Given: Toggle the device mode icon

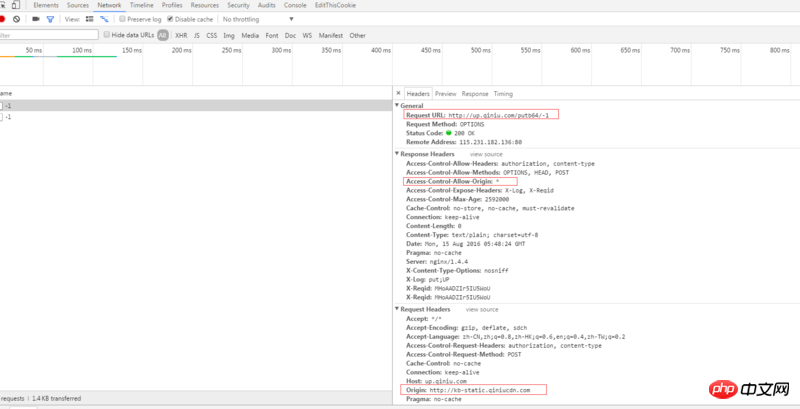Looking at the screenshot, I should click(x=16, y=6).
